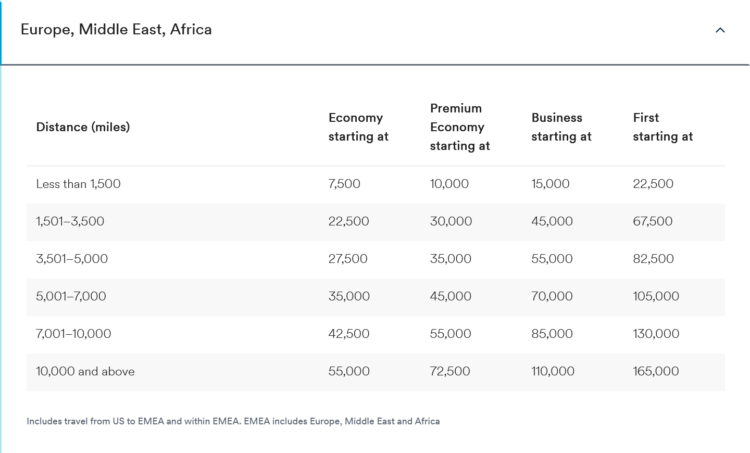Collapse the Europe, Middle East, Africa chevron
This screenshot has width=750, height=453.
coord(720,30)
